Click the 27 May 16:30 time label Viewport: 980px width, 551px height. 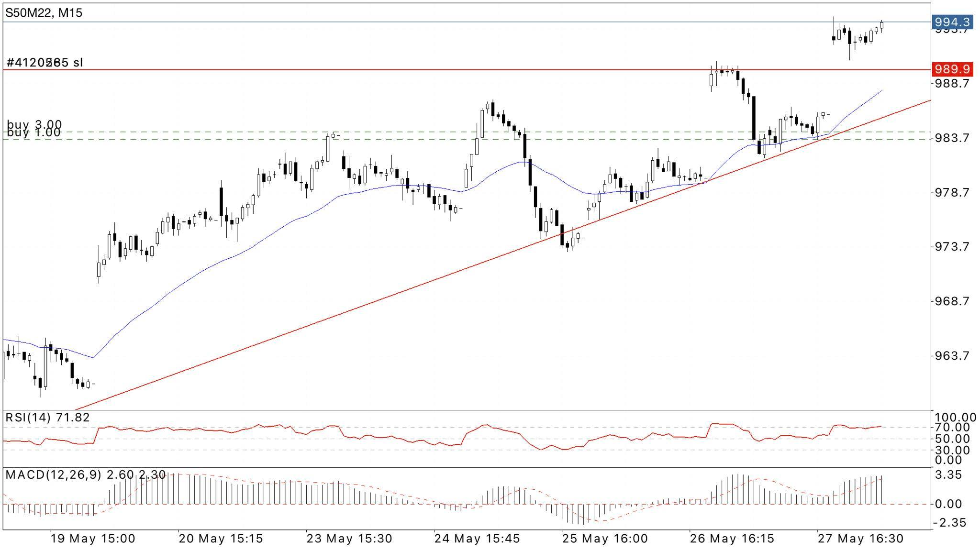tap(861, 539)
